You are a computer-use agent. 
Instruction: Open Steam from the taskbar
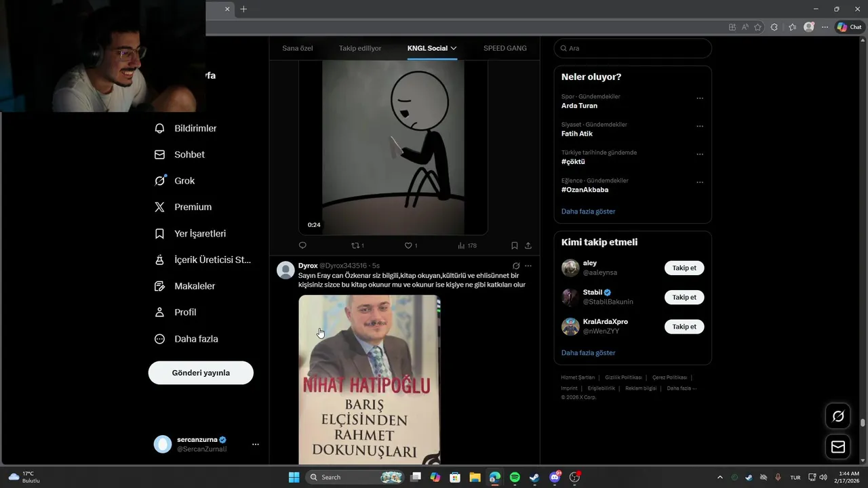[x=534, y=477]
